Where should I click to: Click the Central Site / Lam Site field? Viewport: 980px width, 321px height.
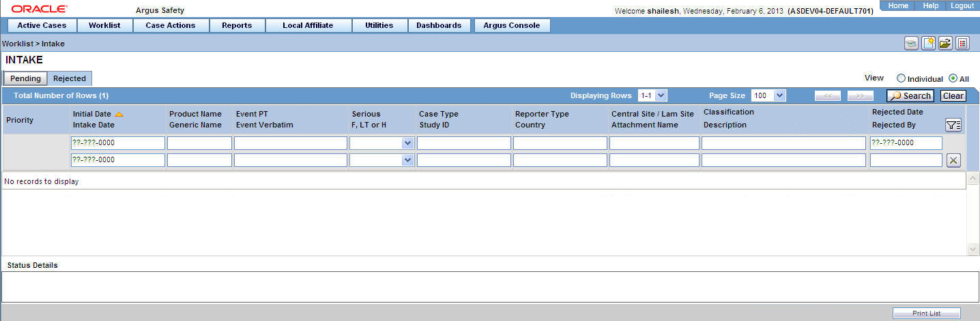[654, 143]
